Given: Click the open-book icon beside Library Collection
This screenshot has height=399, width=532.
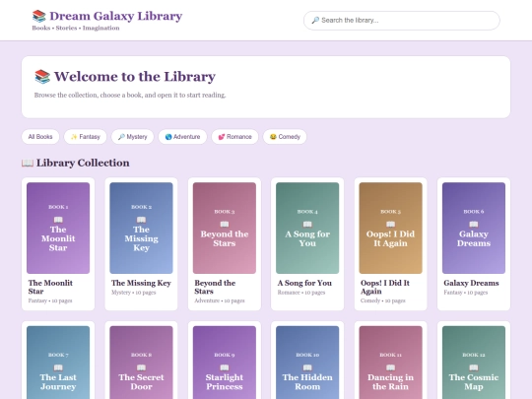Looking at the screenshot, I should (28, 164).
